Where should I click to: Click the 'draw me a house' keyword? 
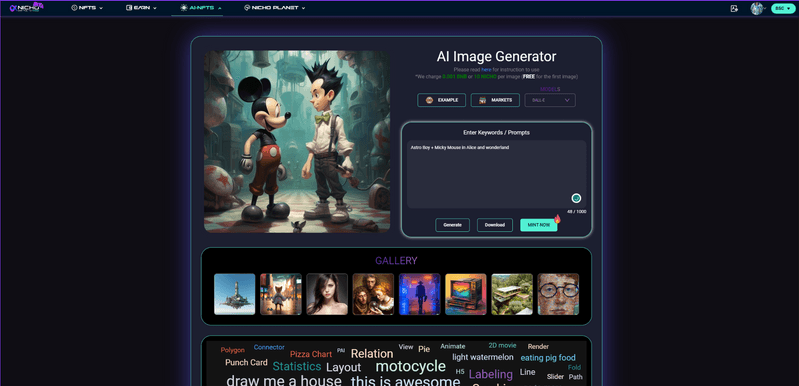coord(284,380)
